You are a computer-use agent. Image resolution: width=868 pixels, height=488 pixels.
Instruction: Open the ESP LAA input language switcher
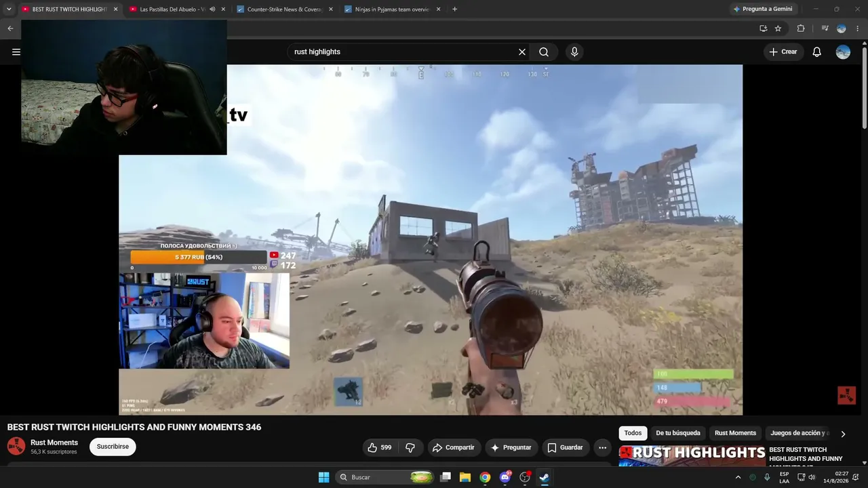785,477
